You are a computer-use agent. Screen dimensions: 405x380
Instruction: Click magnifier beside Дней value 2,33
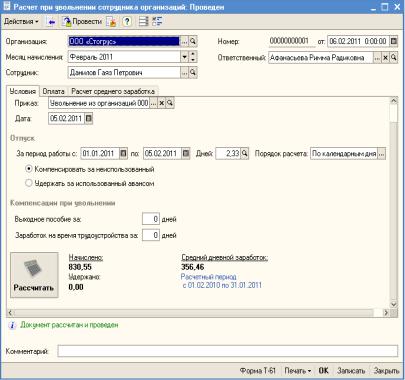[245, 153]
